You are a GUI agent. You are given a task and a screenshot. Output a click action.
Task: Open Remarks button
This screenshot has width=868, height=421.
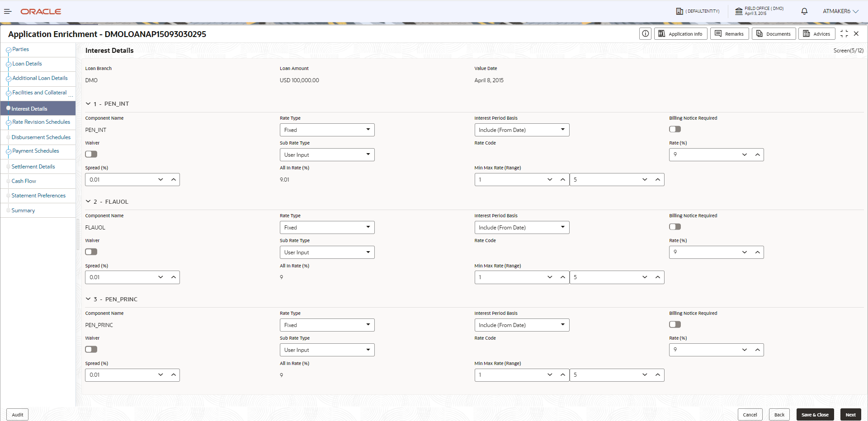pyautogui.click(x=730, y=34)
